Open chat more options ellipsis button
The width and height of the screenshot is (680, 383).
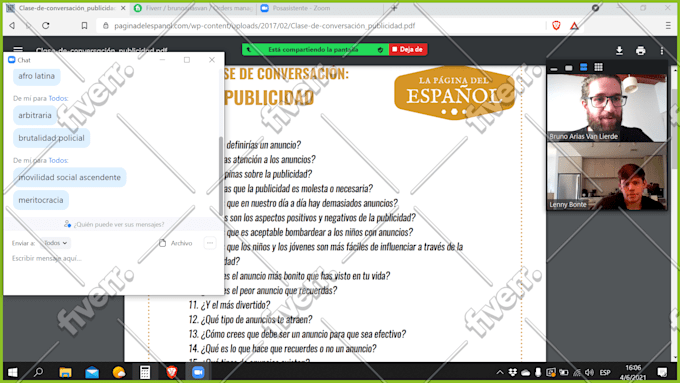[x=210, y=243]
